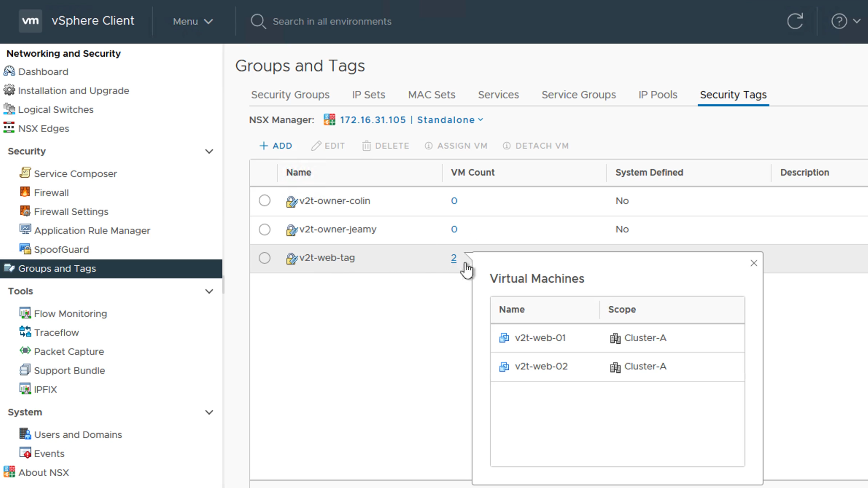Viewport: 868px width, 488px height.
Task: Click the ASSIGN VM button
Action: [456, 146]
